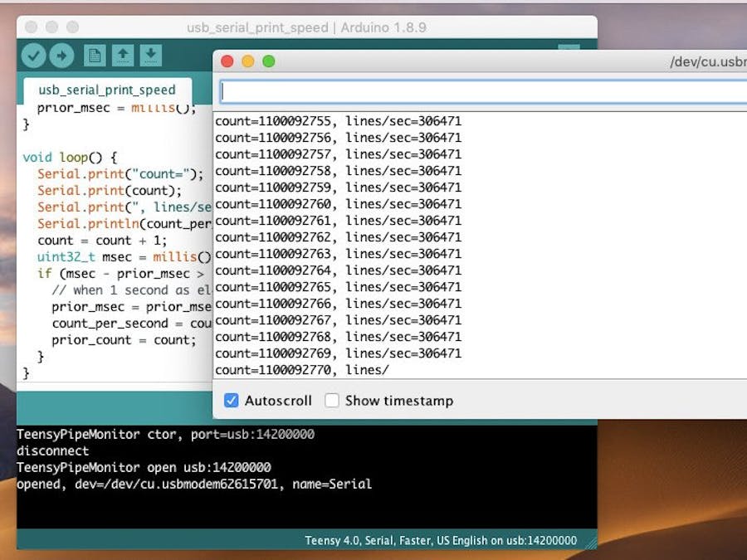Click the serial monitor send input field
Viewport: 747px width, 560px height.
coord(481,91)
